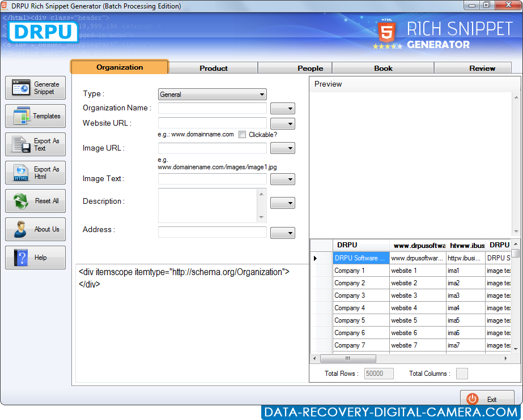Maximize the application window
523x420 pixels.
tap(487, 5)
